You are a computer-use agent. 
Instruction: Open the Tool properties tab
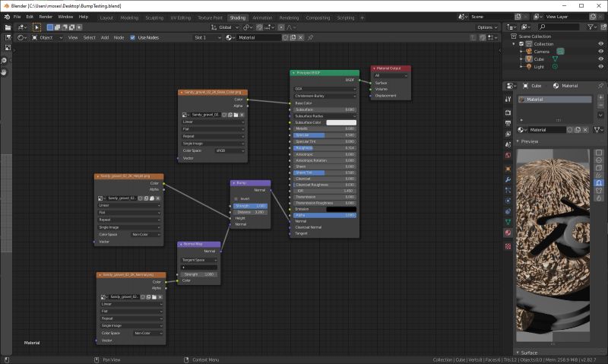pyautogui.click(x=508, y=100)
